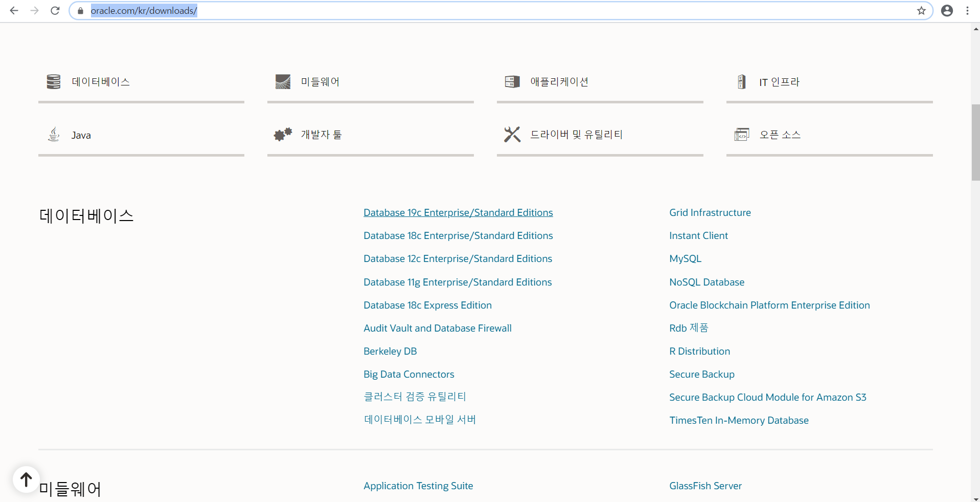Open the Application Testing Suite link
Viewport: 980px width, 502px height.
(x=418, y=486)
